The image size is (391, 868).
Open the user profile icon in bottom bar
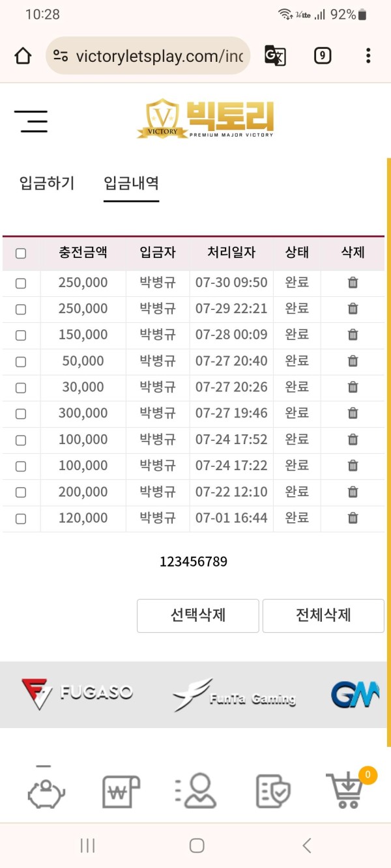196,791
